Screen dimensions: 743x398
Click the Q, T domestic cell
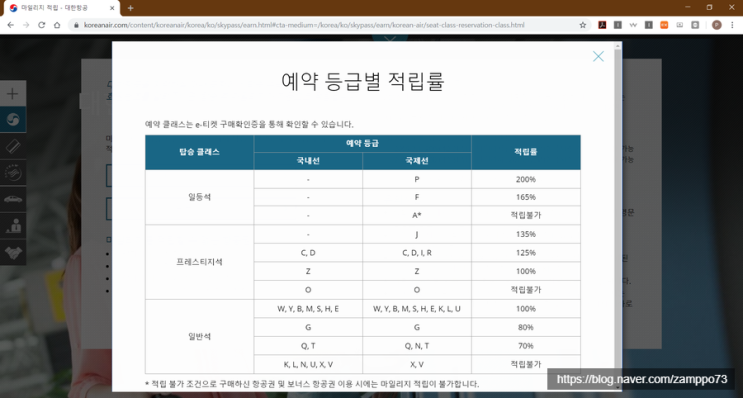click(x=308, y=346)
